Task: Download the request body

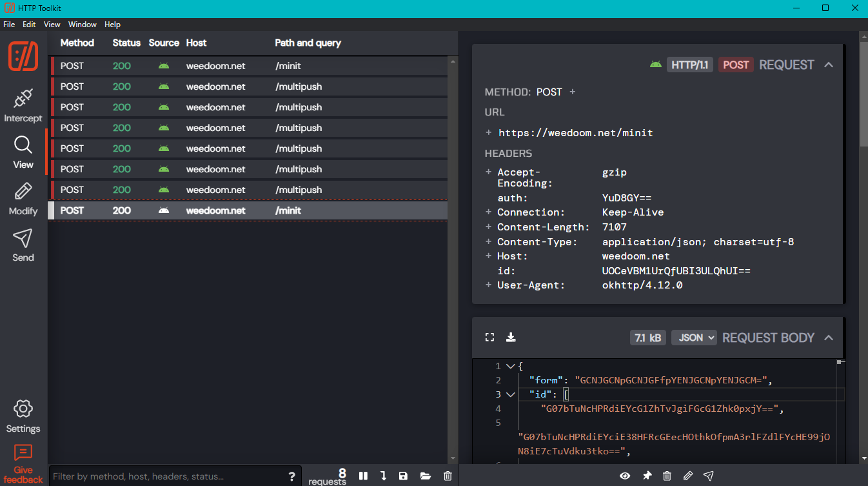Action: (511, 337)
